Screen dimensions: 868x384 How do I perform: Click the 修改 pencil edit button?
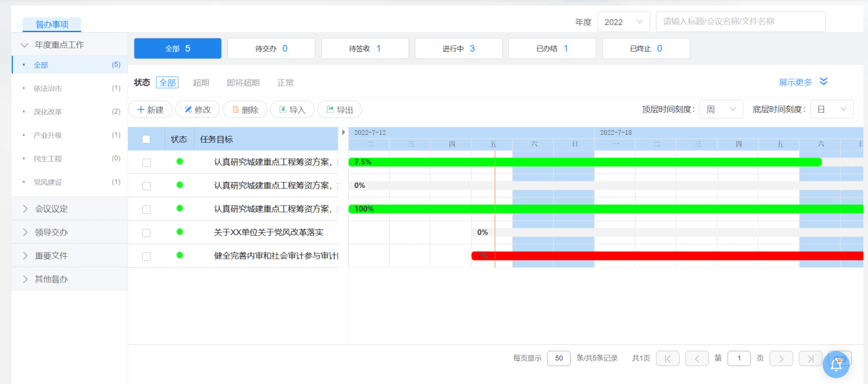tap(198, 109)
